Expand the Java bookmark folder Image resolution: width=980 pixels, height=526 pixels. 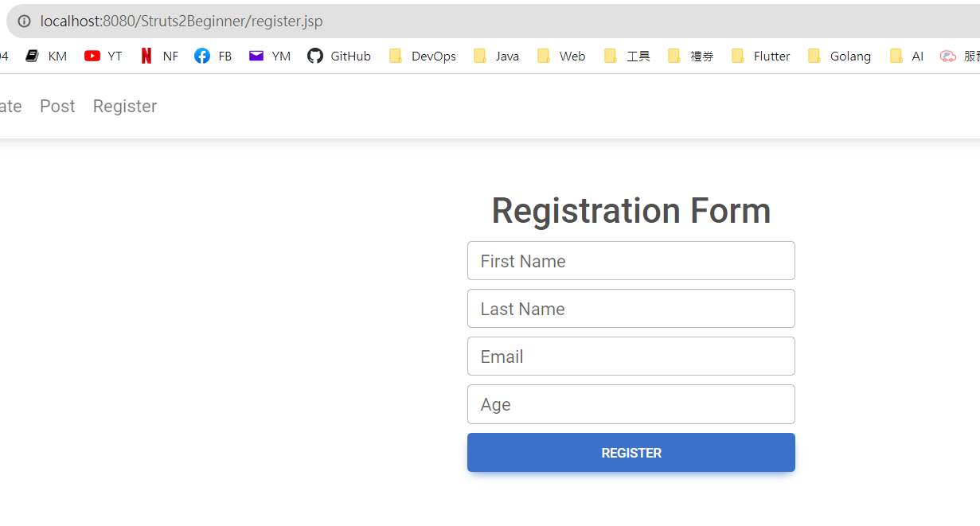[496, 56]
